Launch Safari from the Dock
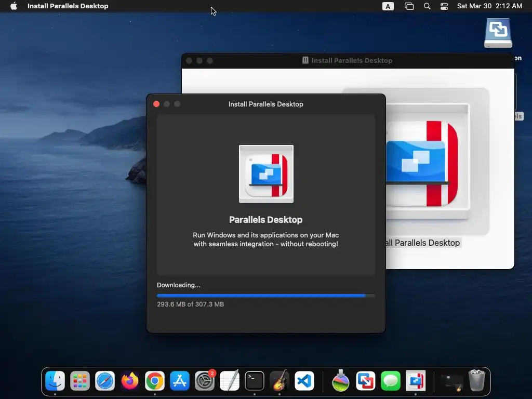Image resolution: width=532 pixels, height=399 pixels. [x=105, y=381]
